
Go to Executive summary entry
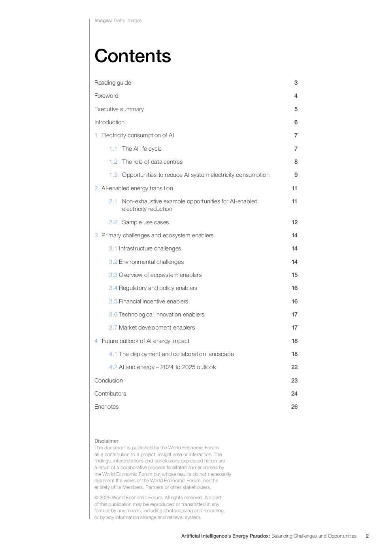(119, 109)
